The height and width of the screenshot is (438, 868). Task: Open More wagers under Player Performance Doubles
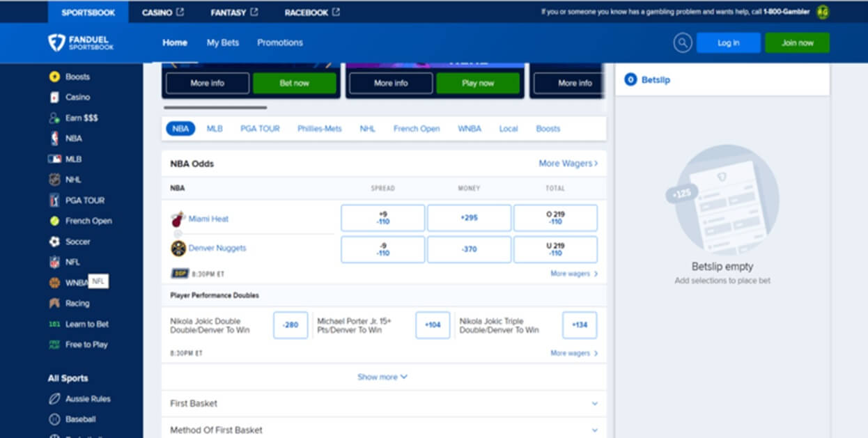(574, 353)
